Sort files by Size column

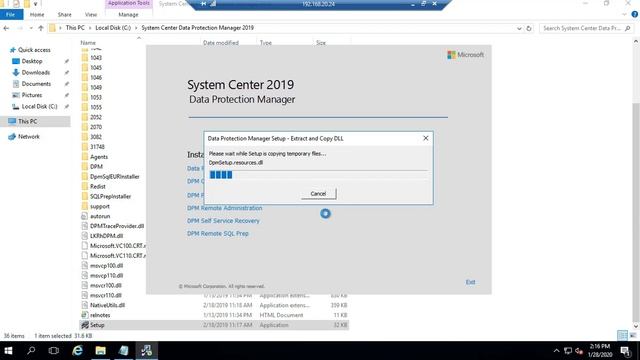(x=321, y=42)
